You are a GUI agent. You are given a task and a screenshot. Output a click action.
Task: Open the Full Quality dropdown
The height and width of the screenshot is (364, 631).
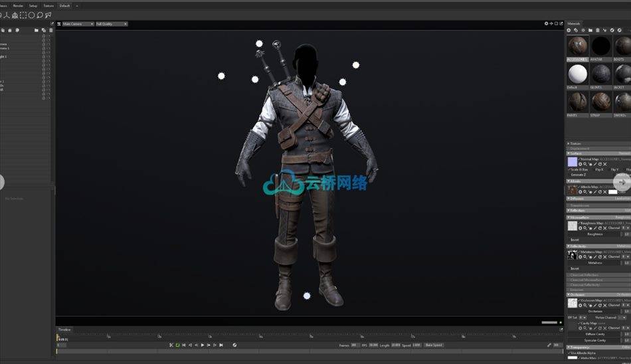point(112,24)
